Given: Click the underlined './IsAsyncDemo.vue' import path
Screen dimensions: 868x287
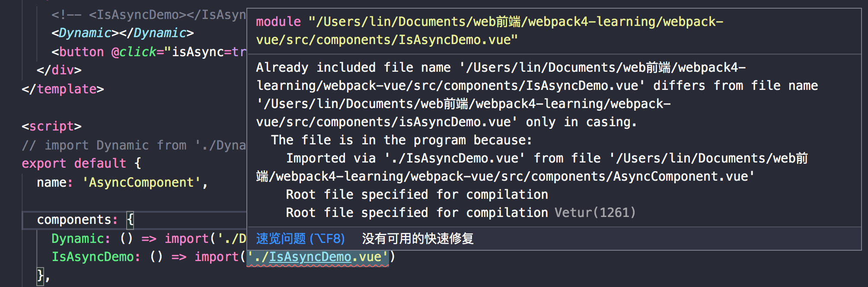Looking at the screenshot, I should 318,256.
